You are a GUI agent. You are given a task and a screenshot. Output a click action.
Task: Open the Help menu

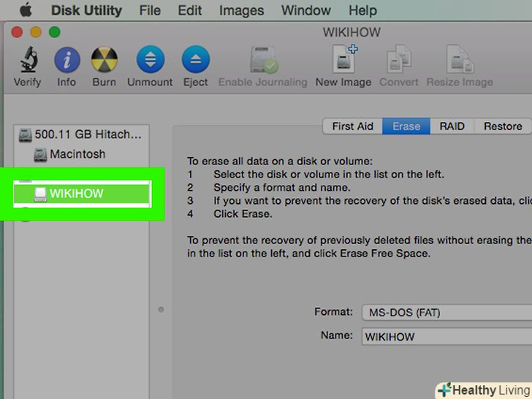362,10
